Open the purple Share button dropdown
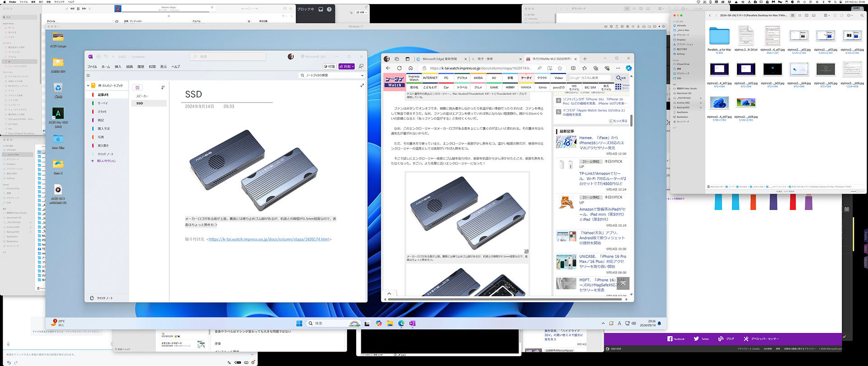Viewport: 868px width, 366px height. pos(353,66)
